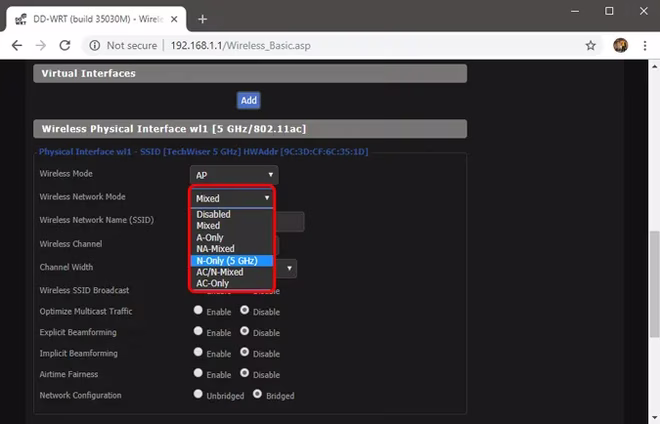
Task: Close the DD-WRT browser tab
Action: point(174,19)
